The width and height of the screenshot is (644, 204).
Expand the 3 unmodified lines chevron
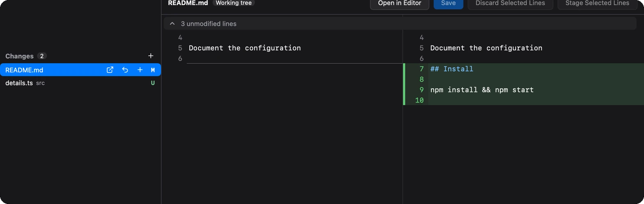point(172,24)
